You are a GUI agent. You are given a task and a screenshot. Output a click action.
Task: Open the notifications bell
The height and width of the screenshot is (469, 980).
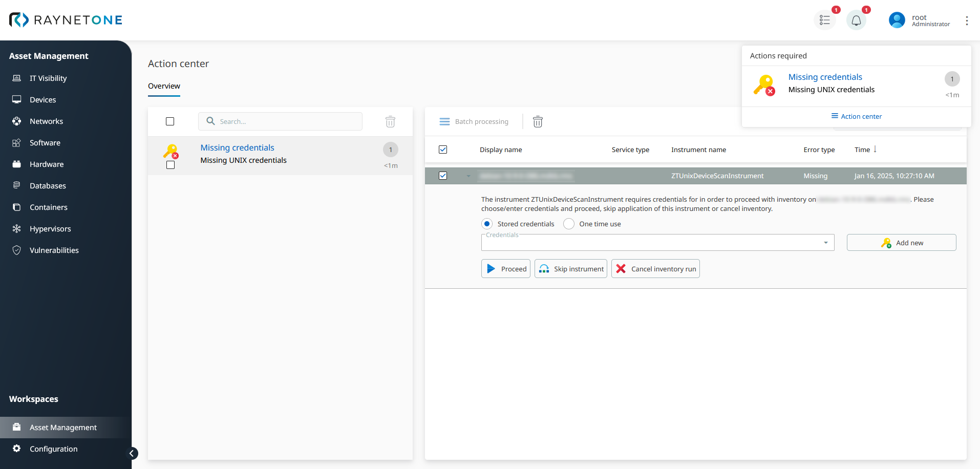click(x=856, y=20)
